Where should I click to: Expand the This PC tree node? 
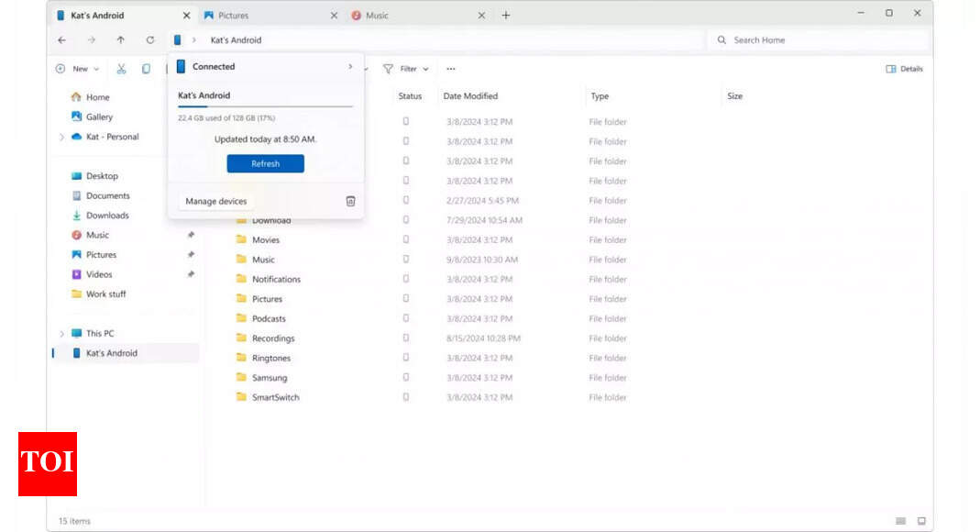pyautogui.click(x=61, y=334)
